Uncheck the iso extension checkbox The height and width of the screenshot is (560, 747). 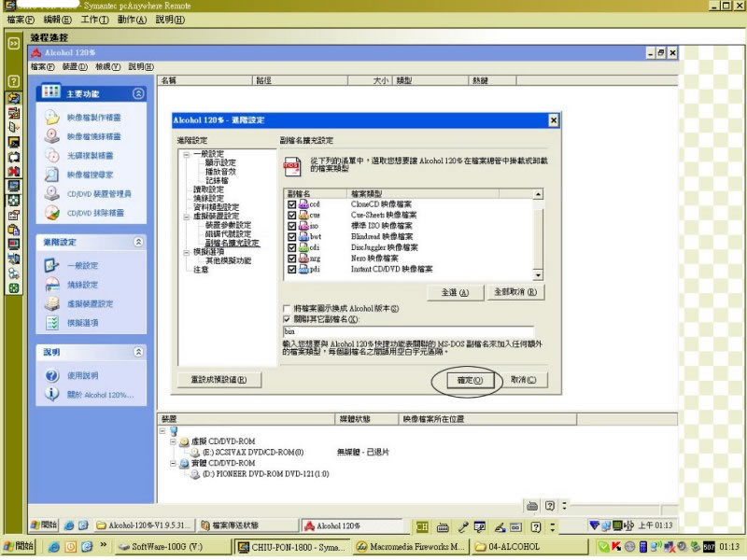pyautogui.click(x=291, y=226)
